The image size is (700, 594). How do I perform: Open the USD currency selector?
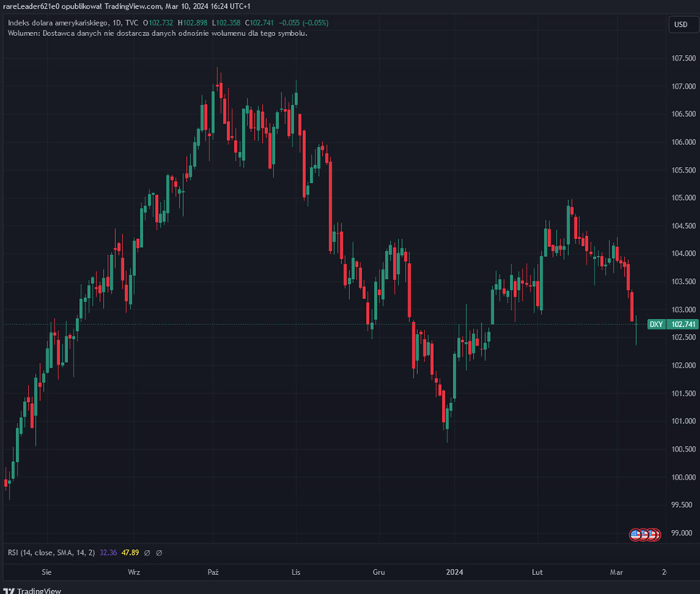click(681, 25)
